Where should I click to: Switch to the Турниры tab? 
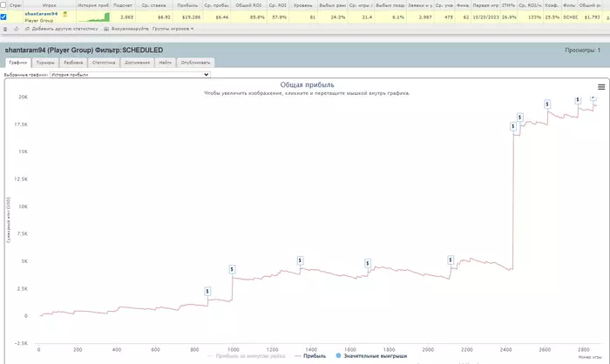click(x=45, y=63)
